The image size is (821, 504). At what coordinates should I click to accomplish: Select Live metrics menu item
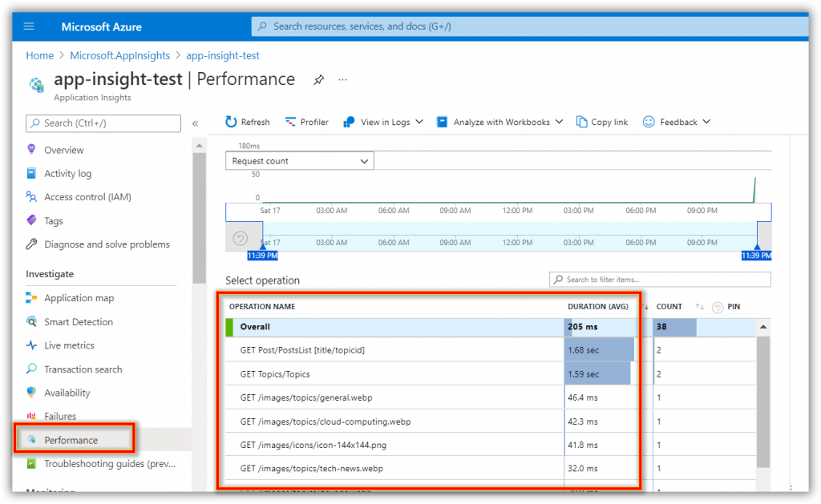point(69,345)
